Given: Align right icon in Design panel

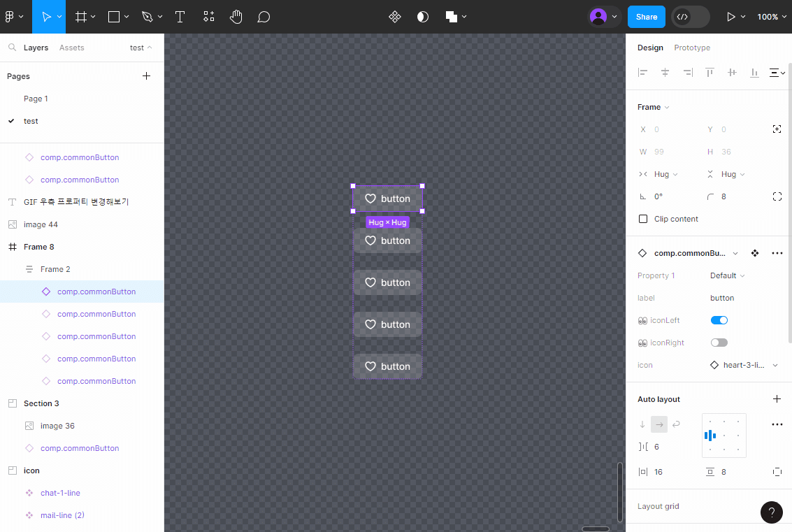Looking at the screenshot, I should [687, 73].
